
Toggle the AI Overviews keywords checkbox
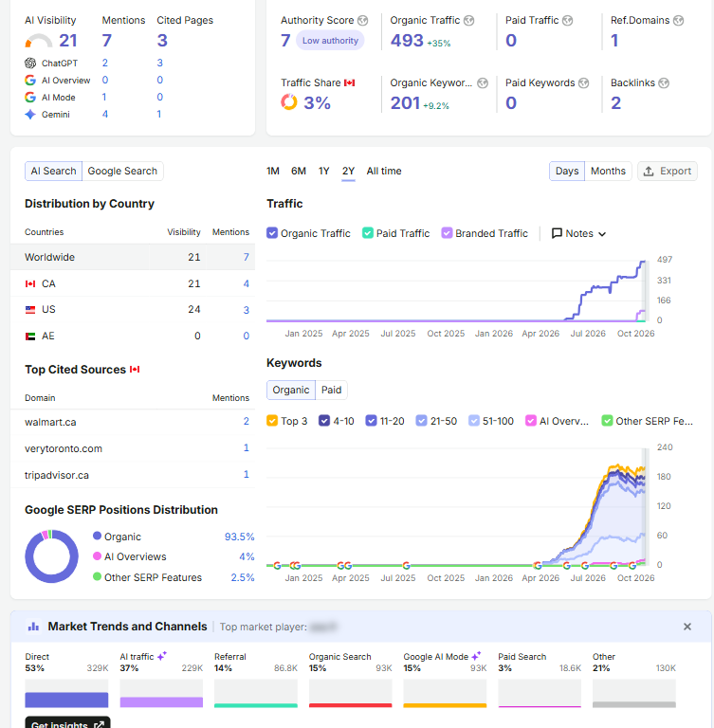pos(531,421)
